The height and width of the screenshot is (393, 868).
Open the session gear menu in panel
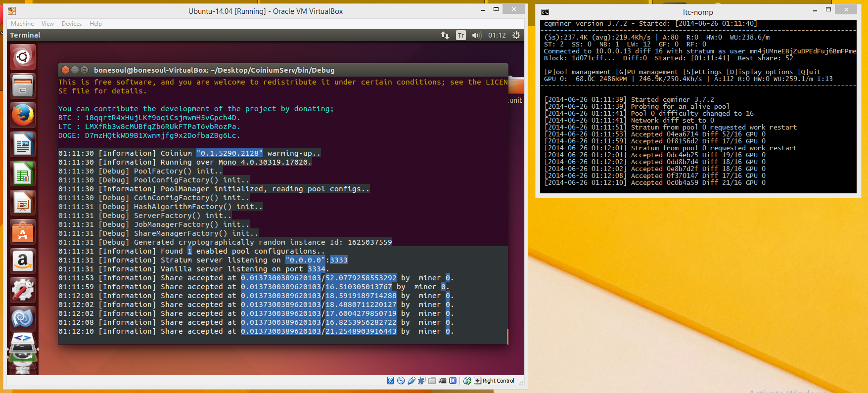(516, 35)
